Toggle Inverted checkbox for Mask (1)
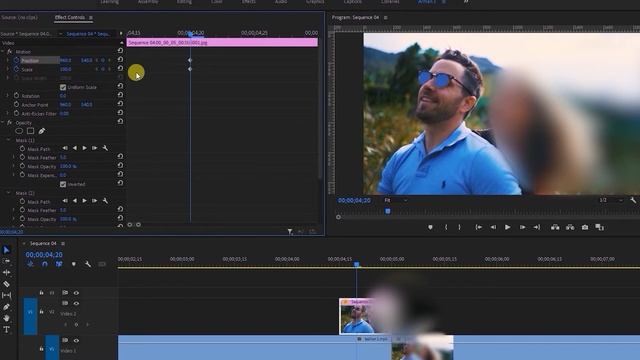 click(x=63, y=184)
